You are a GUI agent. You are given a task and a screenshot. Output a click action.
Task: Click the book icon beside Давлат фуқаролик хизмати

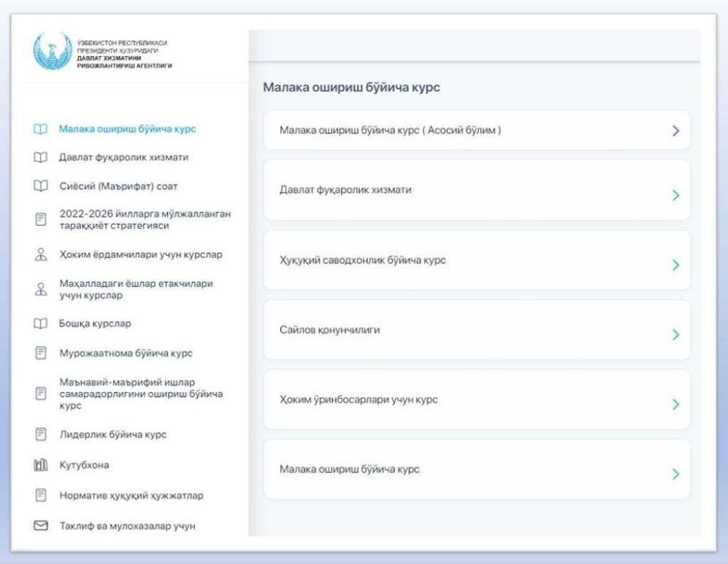pyautogui.click(x=41, y=158)
